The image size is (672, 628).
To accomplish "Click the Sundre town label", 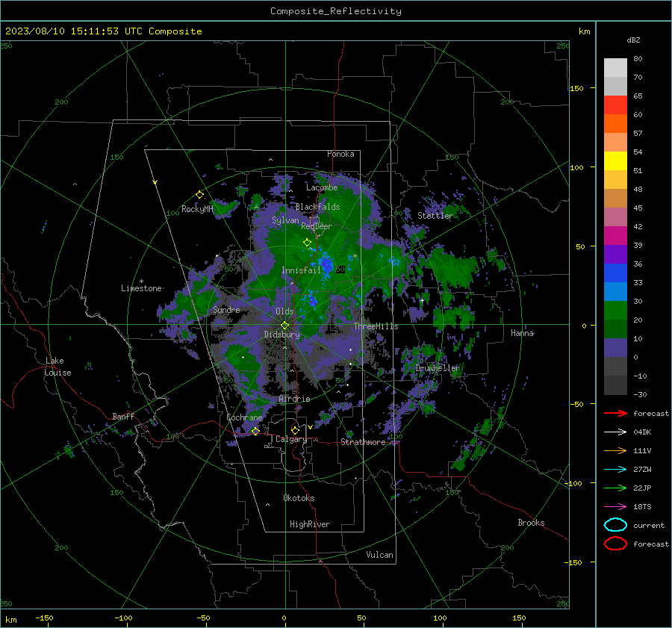I will tap(226, 310).
